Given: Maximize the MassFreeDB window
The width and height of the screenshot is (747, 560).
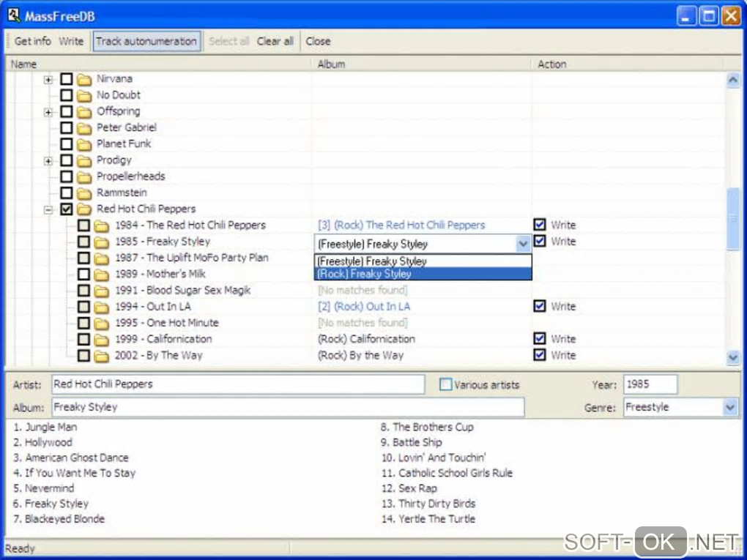Looking at the screenshot, I should pyautogui.click(x=708, y=16).
